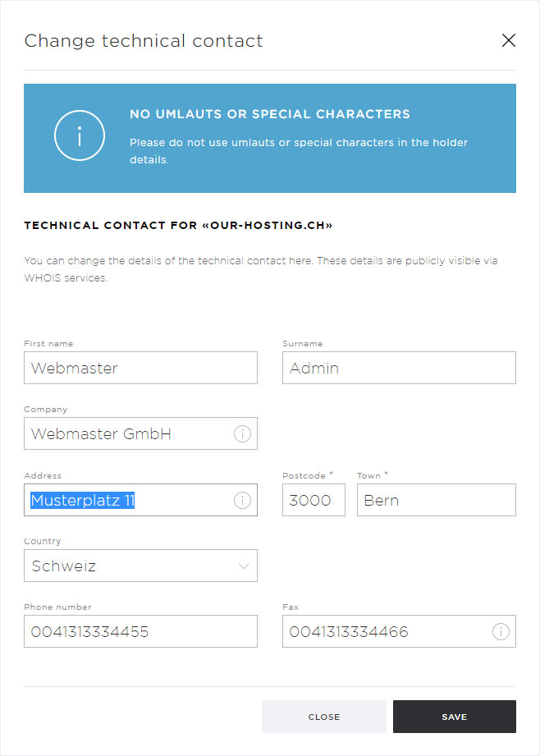
Task: Select the Surname field with Admin
Action: 399,368
